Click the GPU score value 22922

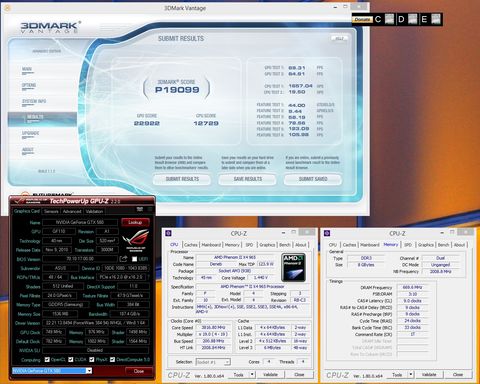pos(147,123)
